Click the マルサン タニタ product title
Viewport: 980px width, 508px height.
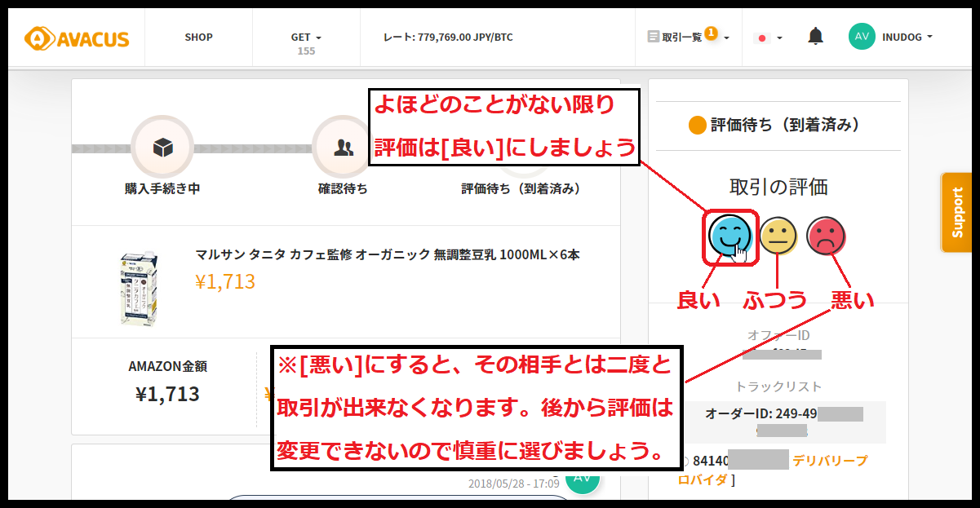point(387,254)
